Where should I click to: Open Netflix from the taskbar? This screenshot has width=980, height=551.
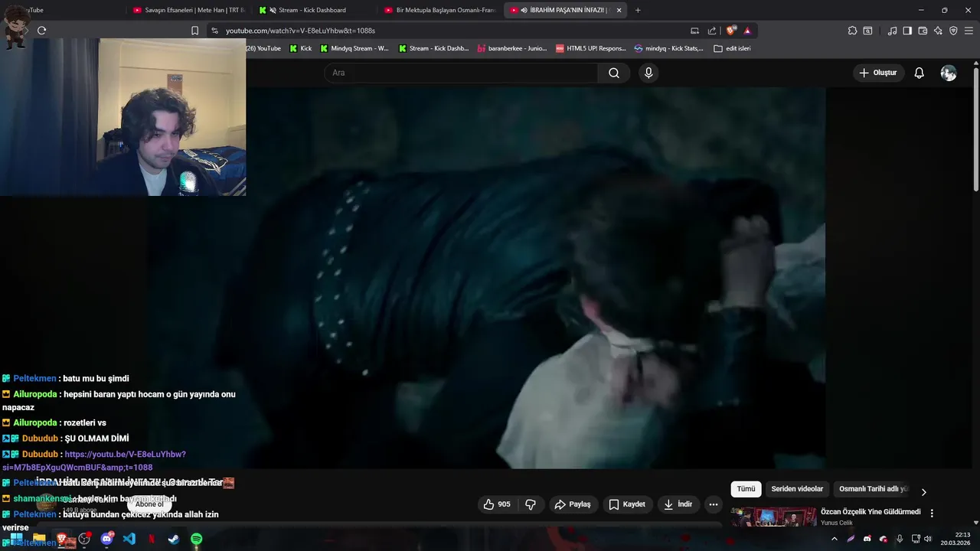click(152, 539)
